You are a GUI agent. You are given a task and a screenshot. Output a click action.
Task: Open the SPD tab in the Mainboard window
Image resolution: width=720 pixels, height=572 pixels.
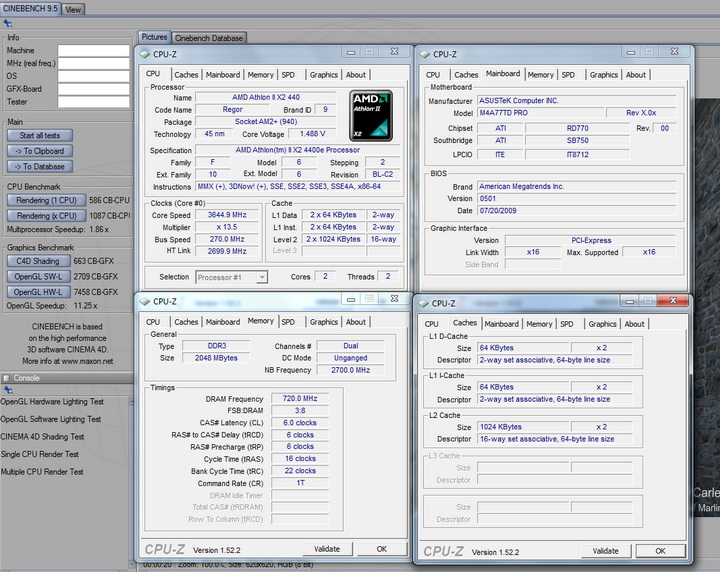(568, 74)
